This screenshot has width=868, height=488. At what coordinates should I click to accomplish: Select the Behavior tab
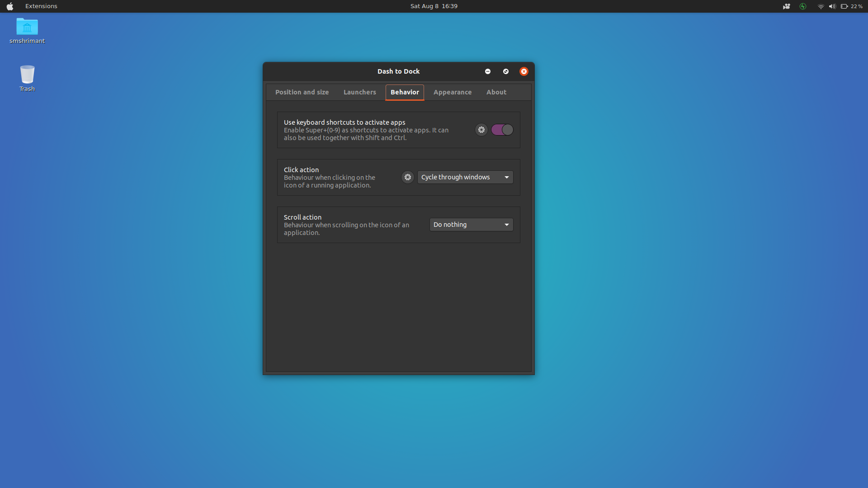tap(405, 92)
